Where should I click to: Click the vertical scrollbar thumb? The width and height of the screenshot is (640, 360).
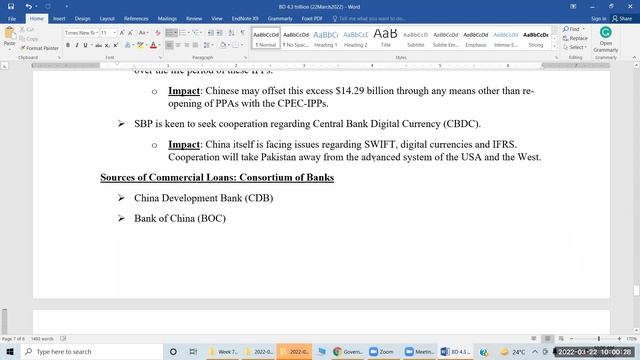tap(636, 290)
